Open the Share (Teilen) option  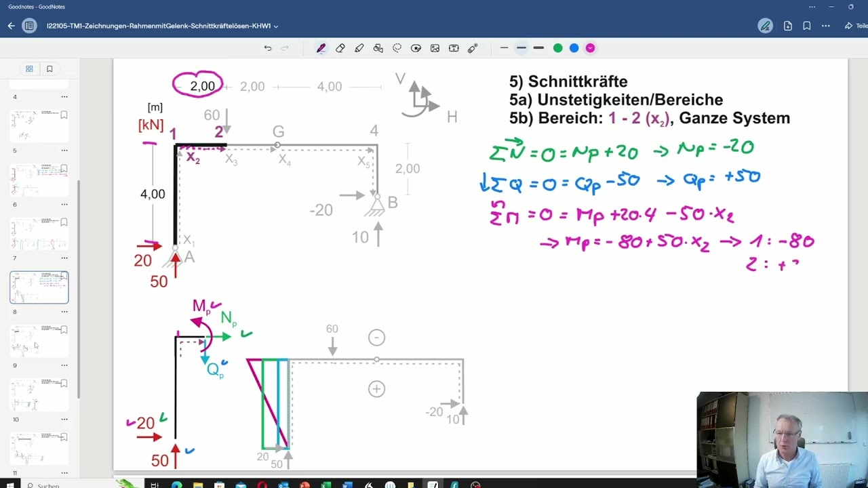click(856, 26)
